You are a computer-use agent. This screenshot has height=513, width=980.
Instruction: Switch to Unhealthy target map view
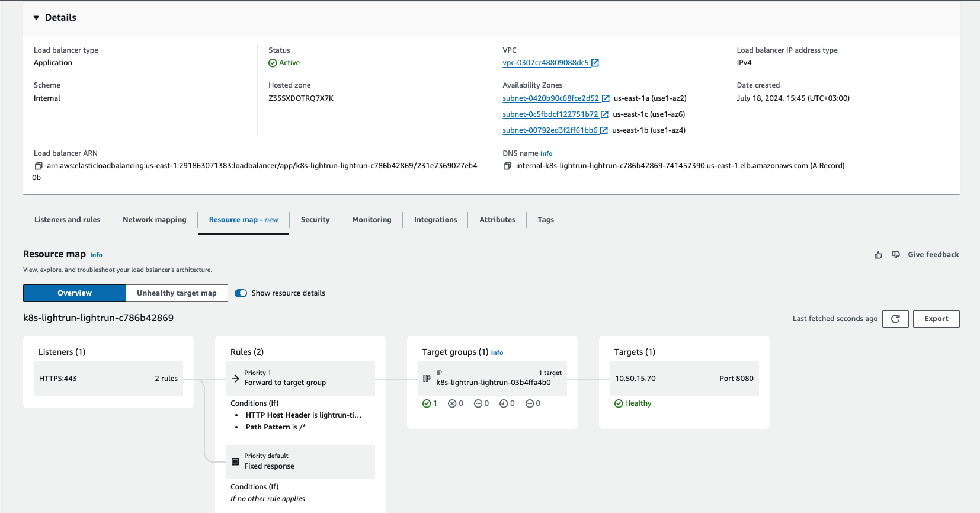point(177,293)
